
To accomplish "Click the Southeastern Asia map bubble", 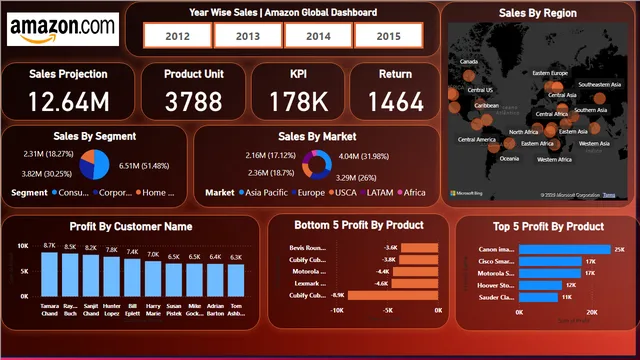I will tap(600, 98).
